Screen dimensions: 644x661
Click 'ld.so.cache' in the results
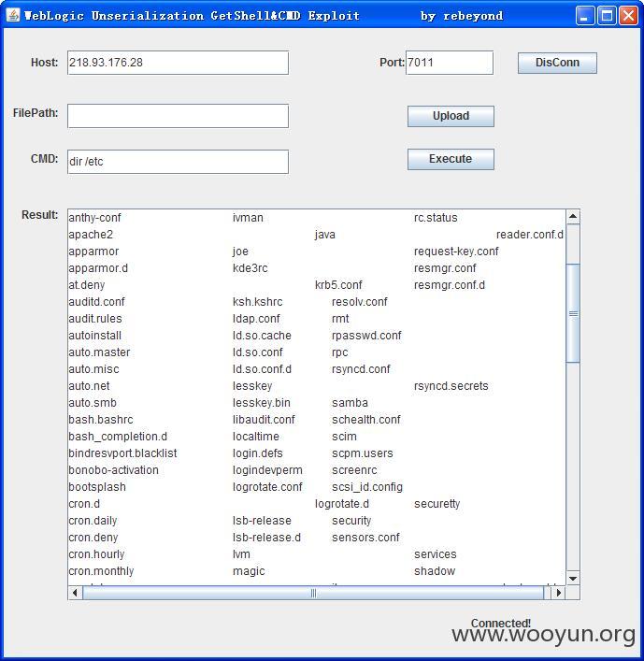pyautogui.click(x=262, y=336)
